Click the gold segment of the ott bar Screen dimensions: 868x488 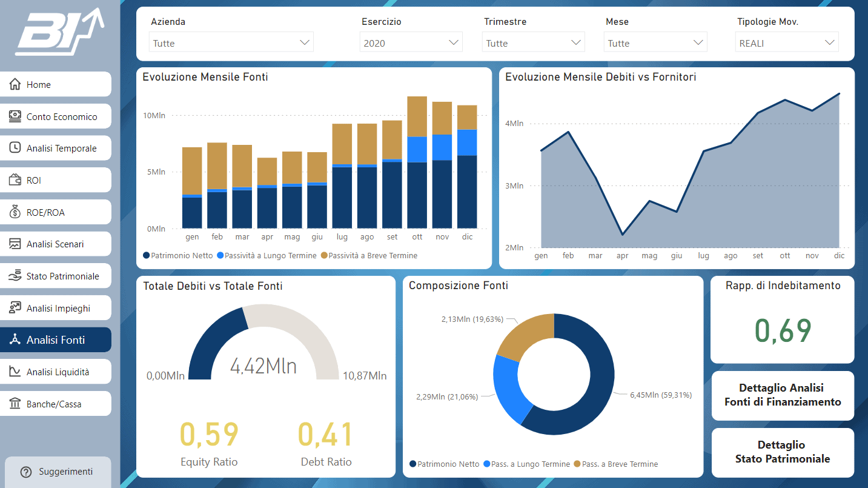point(417,117)
